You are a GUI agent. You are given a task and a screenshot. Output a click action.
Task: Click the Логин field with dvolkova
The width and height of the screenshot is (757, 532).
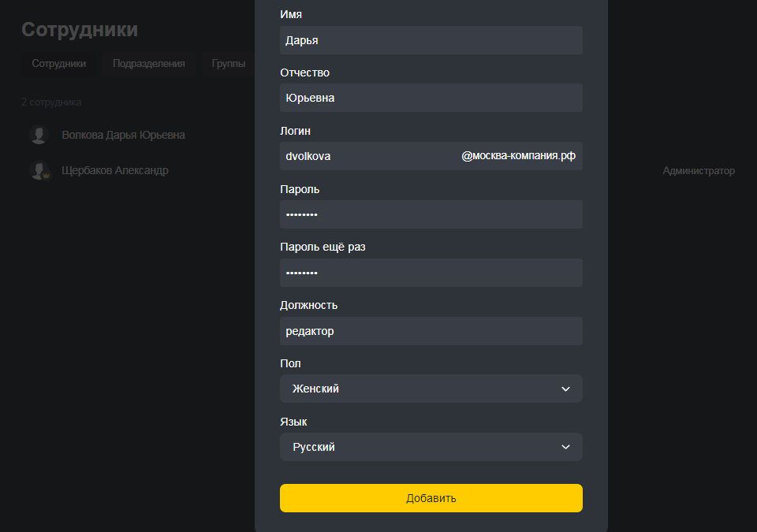click(x=367, y=156)
